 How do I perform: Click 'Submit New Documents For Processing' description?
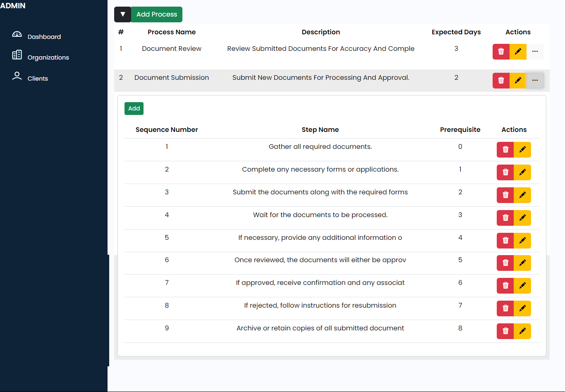321,78
